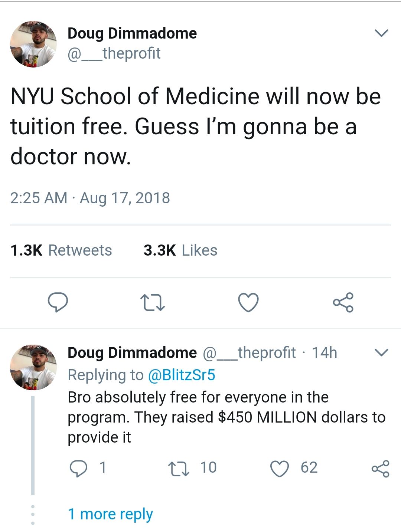Open reply tweet options chevron
The height and width of the screenshot is (532, 401).
381,352
